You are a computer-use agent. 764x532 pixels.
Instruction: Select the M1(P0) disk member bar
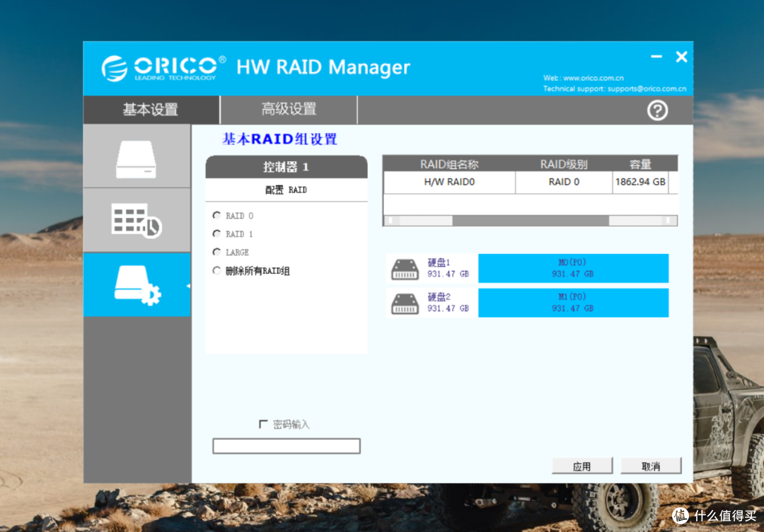point(573,303)
